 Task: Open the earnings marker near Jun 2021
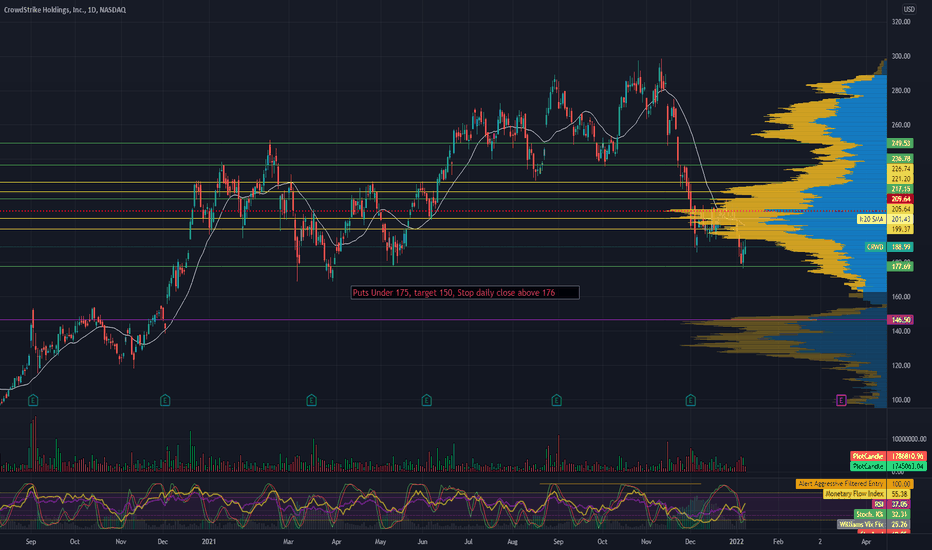[x=426, y=400]
